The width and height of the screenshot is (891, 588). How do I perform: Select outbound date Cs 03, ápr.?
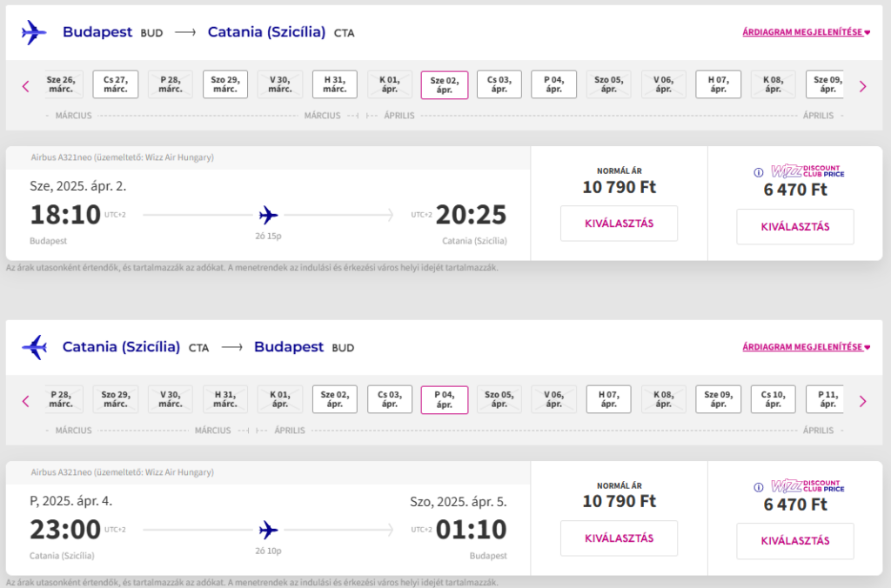[499, 84]
